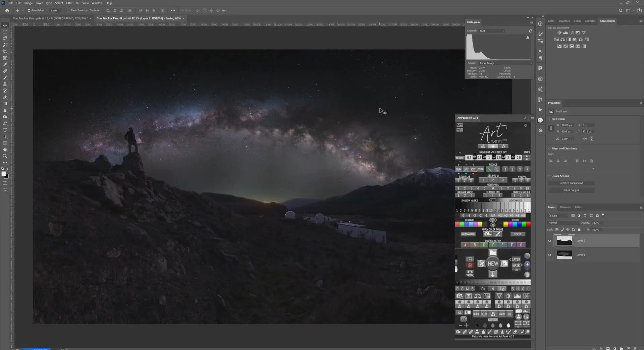Toggle the Auto-Select checkbox
The image size is (644, 350).
(29, 10)
